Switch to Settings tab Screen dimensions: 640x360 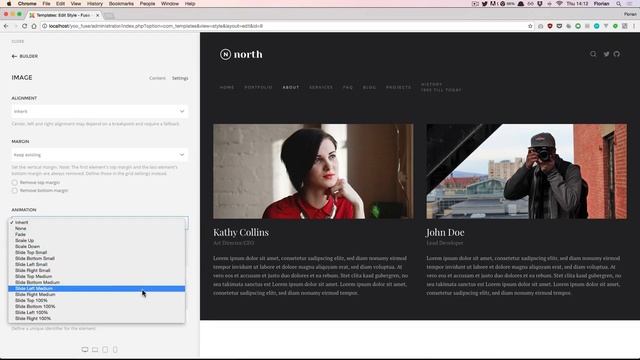point(180,78)
